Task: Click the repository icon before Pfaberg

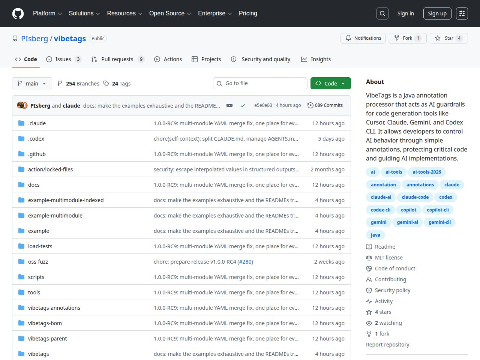Action: pyautogui.click(x=15, y=39)
